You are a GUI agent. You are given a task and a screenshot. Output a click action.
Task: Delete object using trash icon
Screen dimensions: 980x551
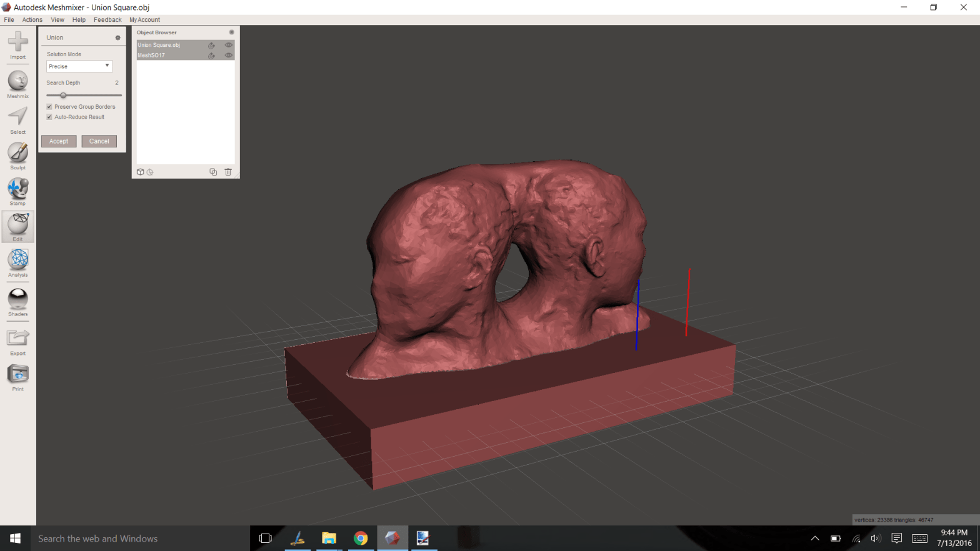[x=228, y=172]
